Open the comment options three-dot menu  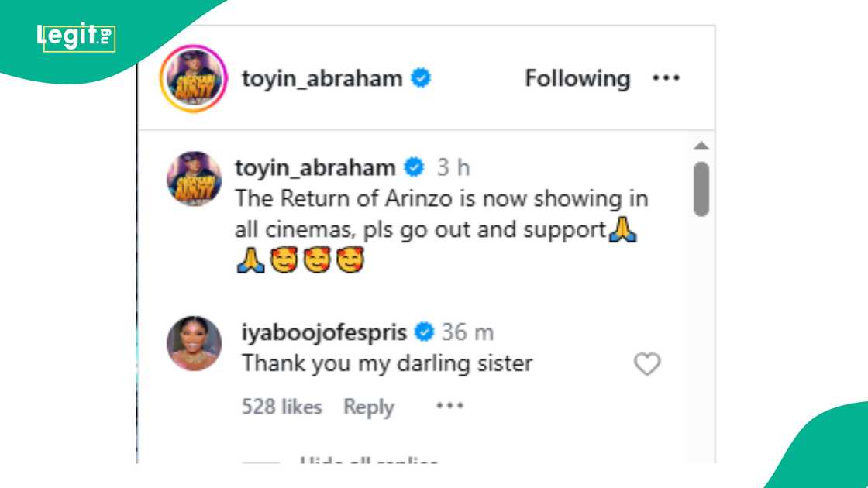450,406
